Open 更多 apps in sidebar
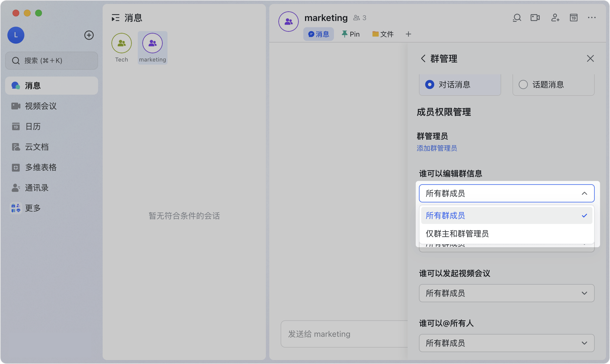 pos(52,208)
